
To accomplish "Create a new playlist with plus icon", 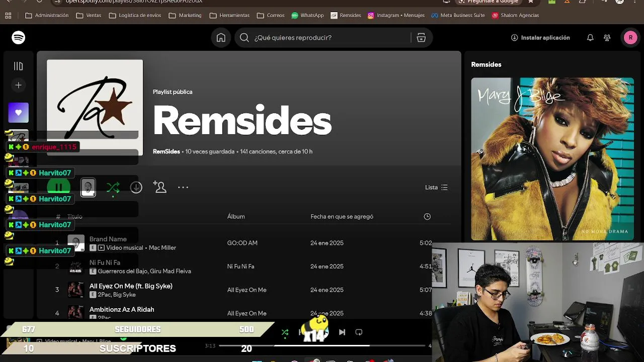I will [x=19, y=85].
